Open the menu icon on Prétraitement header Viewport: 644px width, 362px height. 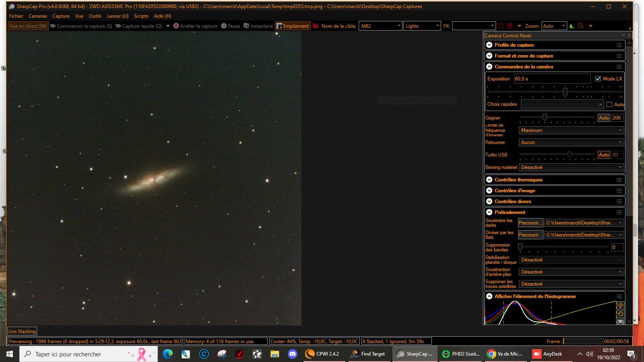coord(619,212)
